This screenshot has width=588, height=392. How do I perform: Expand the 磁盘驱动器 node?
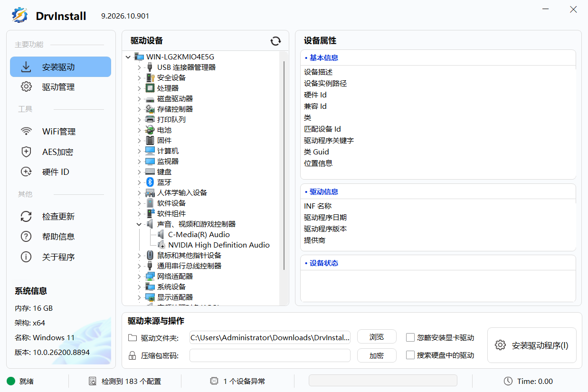coord(139,98)
